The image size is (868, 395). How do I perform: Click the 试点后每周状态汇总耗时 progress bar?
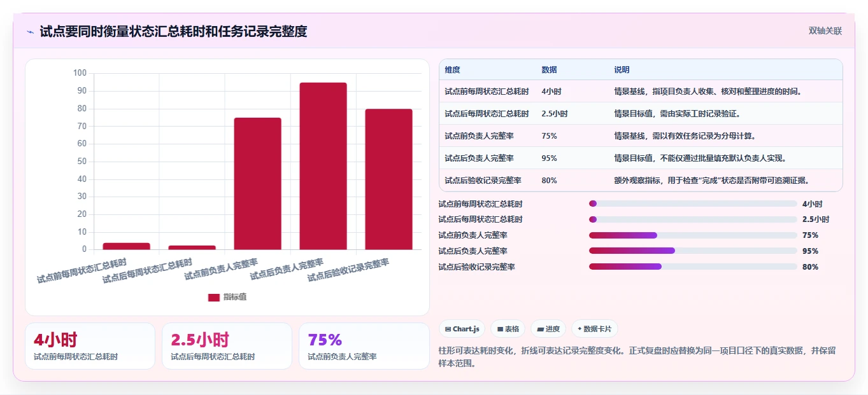pyautogui.click(x=693, y=219)
